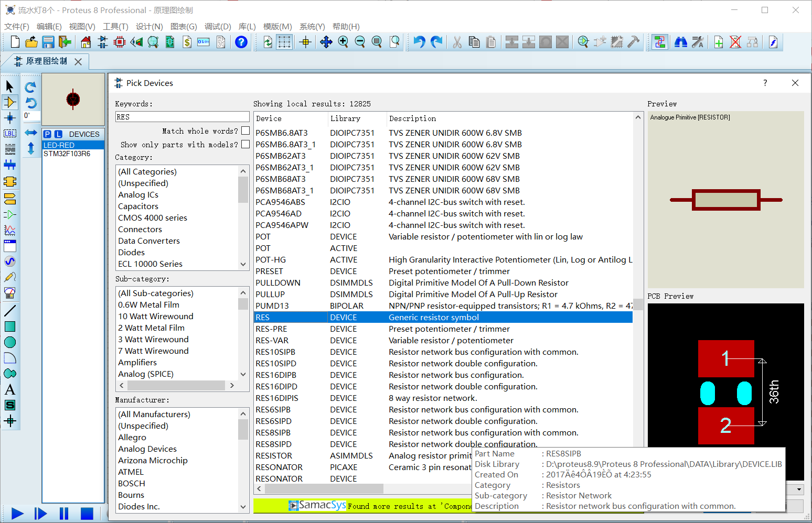Select the arrow Selection Mode tool
812x523 pixels.
[x=10, y=86]
